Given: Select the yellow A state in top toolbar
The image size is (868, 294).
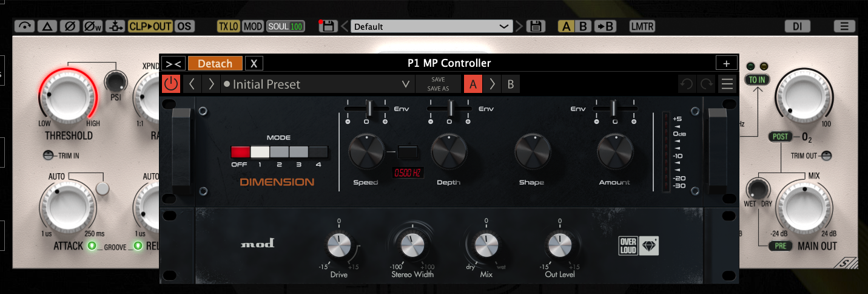Looking at the screenshot, I should pos(566,26).
